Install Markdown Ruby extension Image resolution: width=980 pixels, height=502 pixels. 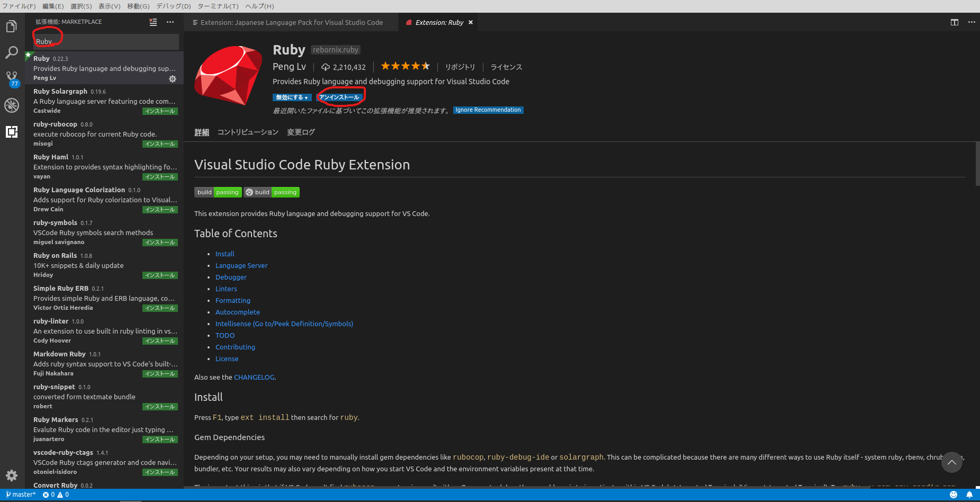pyautogui.click(x=160, y=374)
